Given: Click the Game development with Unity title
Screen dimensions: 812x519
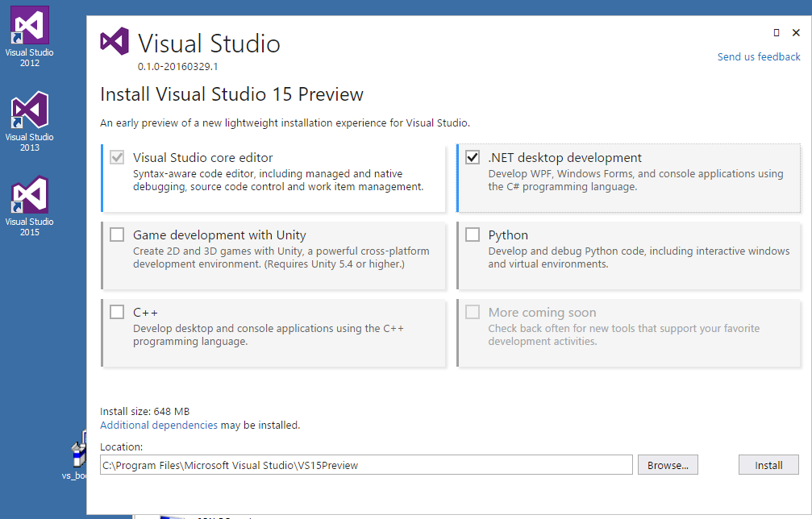Looking at the screenshot, I should (x=219, y=235).
